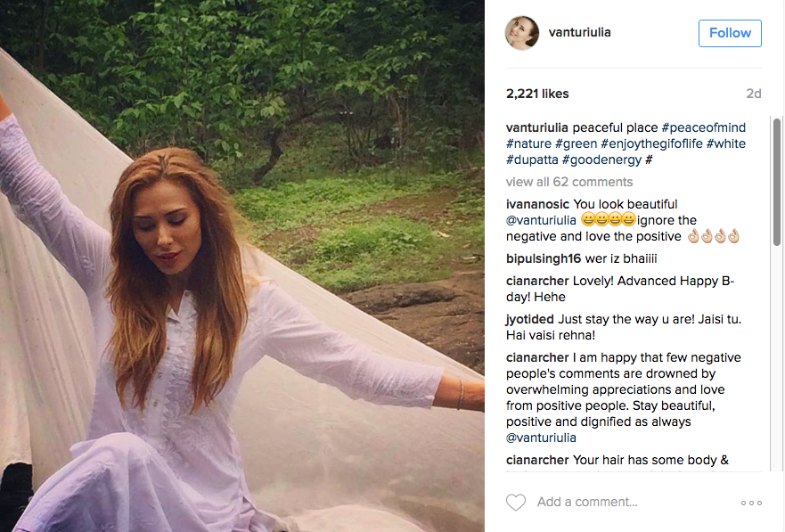Click the Follow button
785x532 pixels.
730,33
